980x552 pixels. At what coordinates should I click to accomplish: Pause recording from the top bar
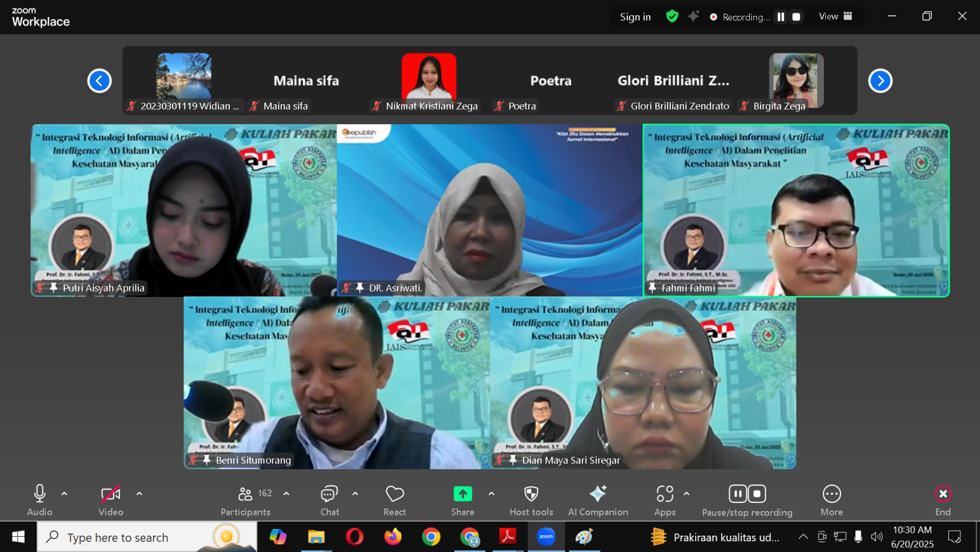(781, 17)
